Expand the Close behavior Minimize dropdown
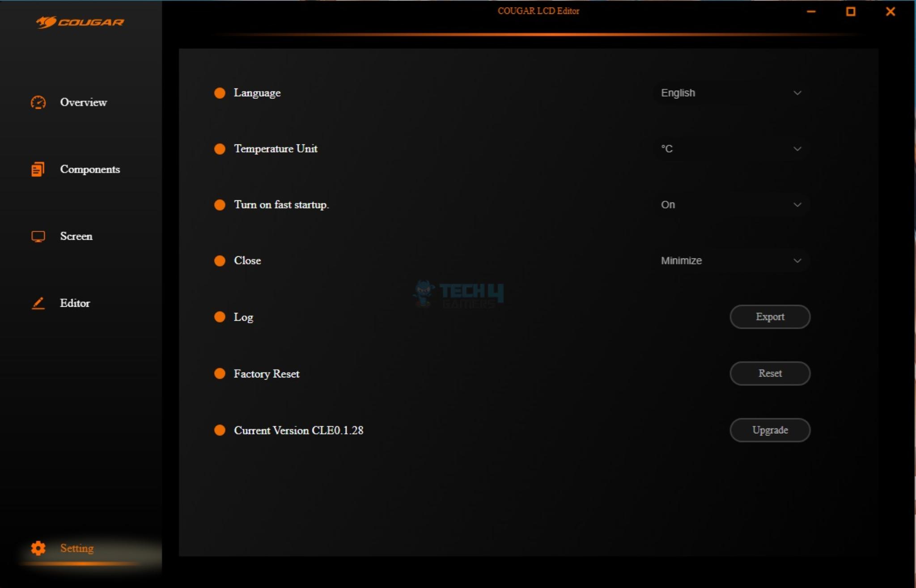916x588 pixels. 731,261
